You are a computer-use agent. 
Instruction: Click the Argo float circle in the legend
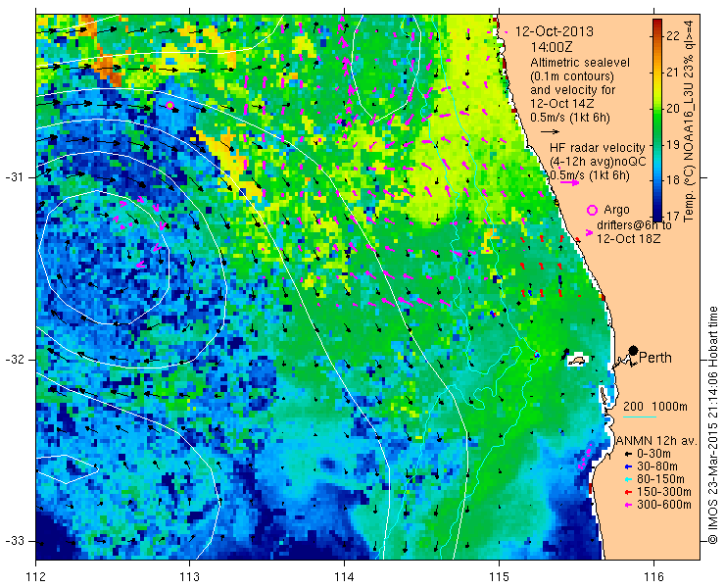pyautogui.click(x=592, y=210)
